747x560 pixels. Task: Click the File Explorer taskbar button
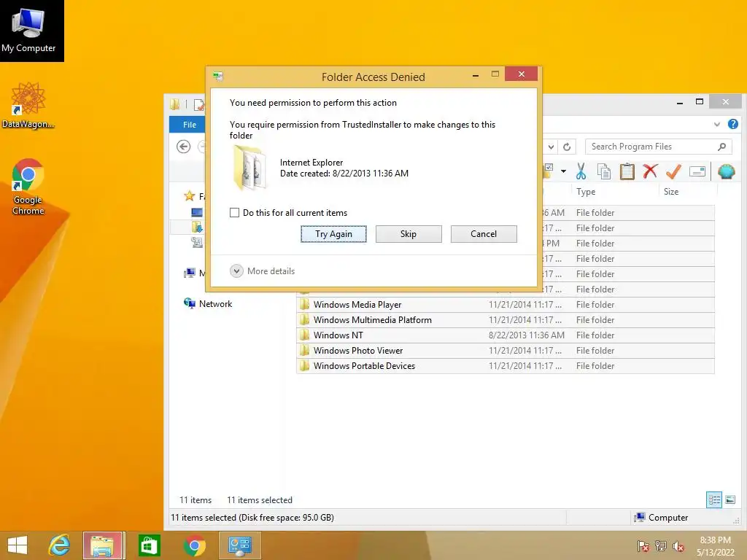(x=104, y=545)
